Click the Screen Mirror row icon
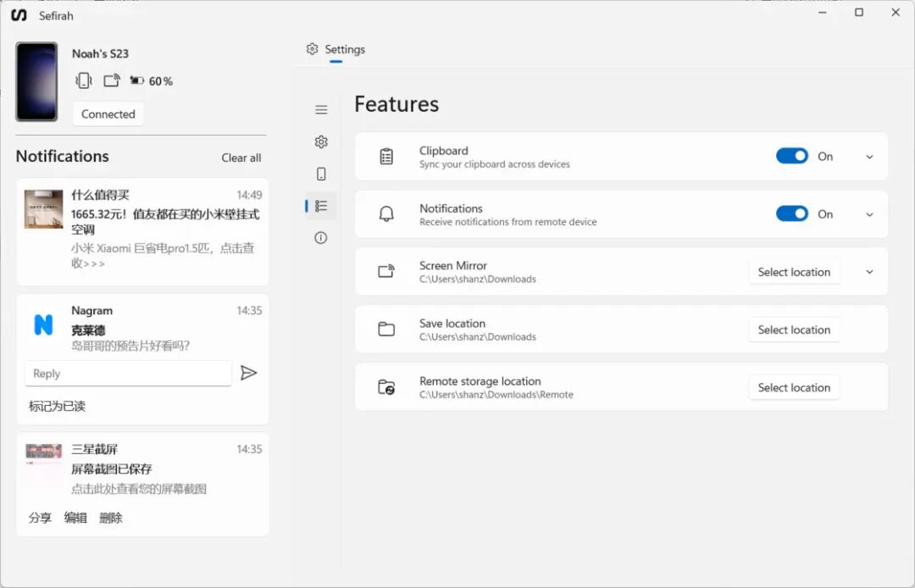 [x=386, y=271]
